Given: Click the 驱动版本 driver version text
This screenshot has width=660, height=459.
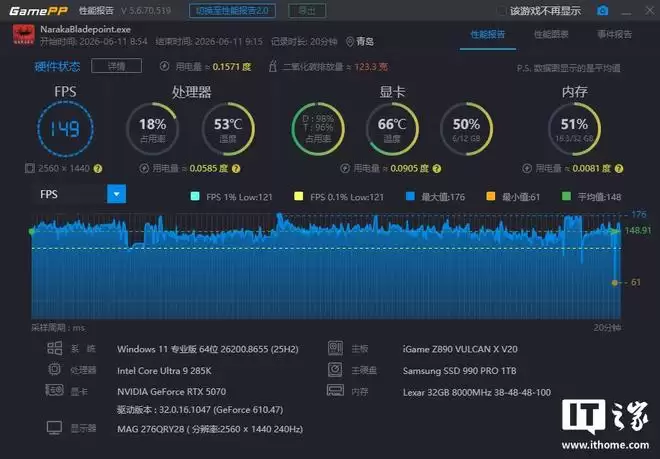Looking at the screenshot, I should click(200, 409).
